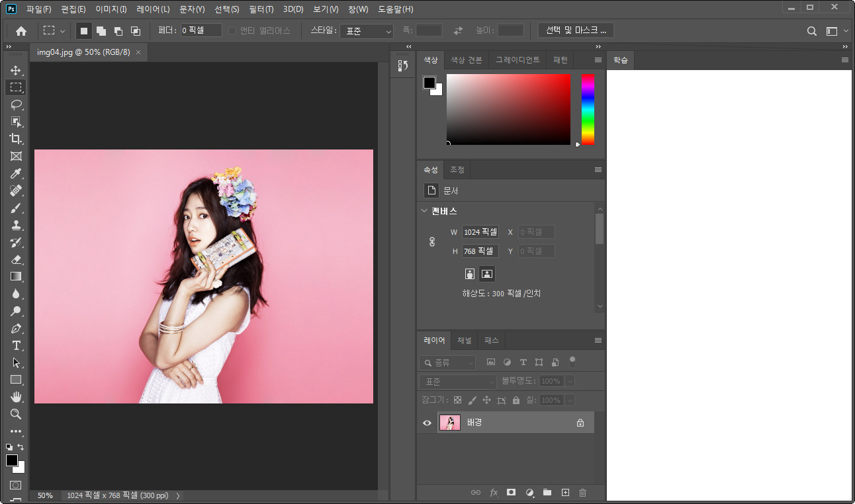Select the Rectangle shape tool
Viewport: 855px width, 504px height.
coord(16,380)
